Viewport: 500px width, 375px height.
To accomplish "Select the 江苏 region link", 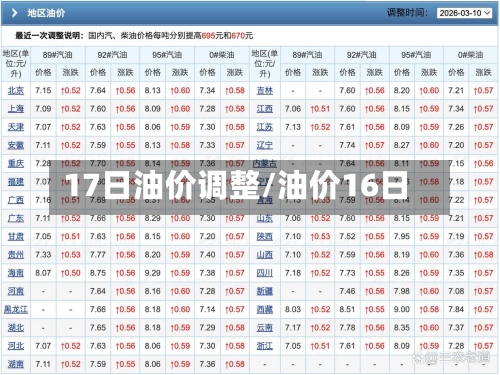I will click(x=265, y=127).
